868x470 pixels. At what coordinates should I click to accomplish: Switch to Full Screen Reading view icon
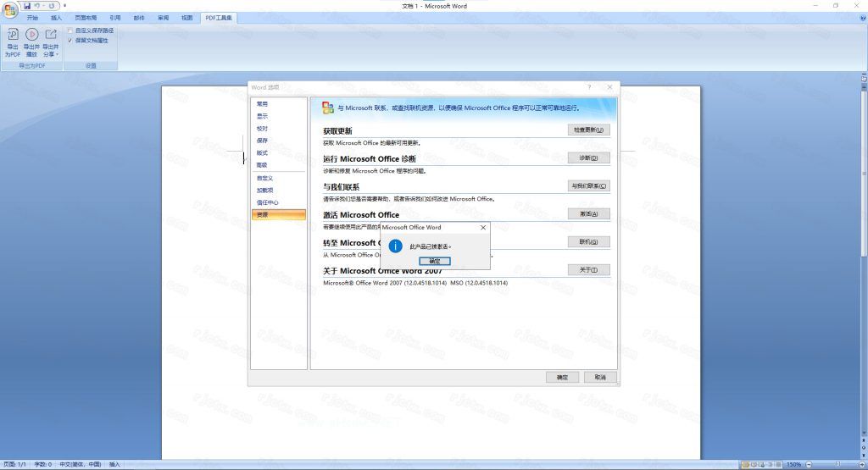click(754, 464)
